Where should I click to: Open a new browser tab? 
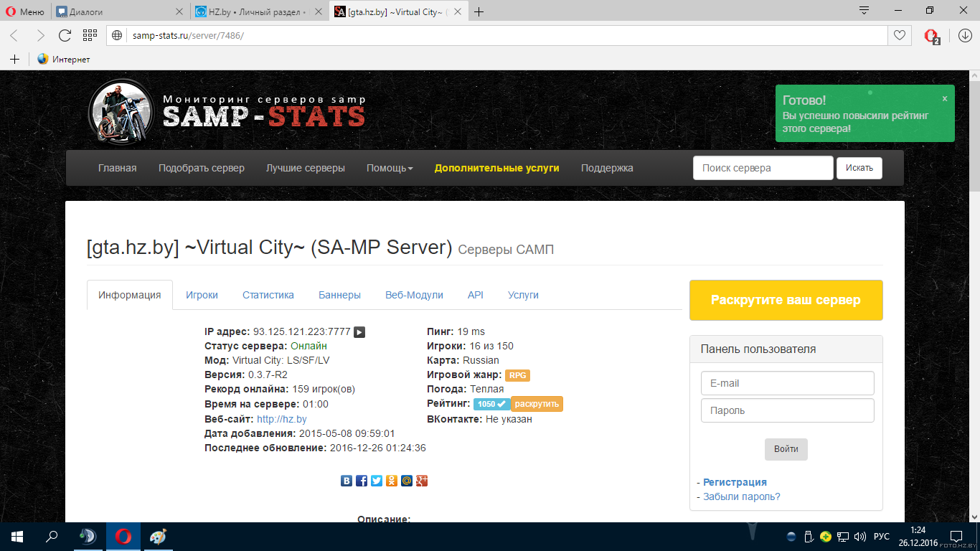(479, 11)
